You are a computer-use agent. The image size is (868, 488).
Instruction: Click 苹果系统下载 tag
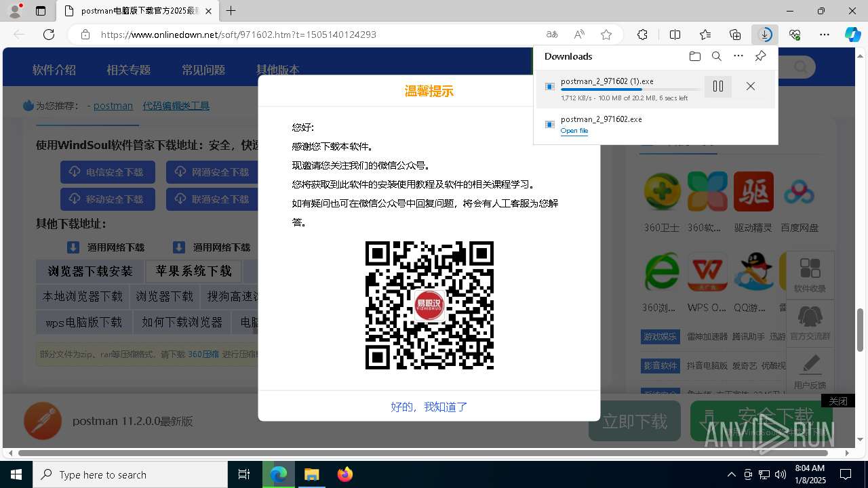point(194,271)
